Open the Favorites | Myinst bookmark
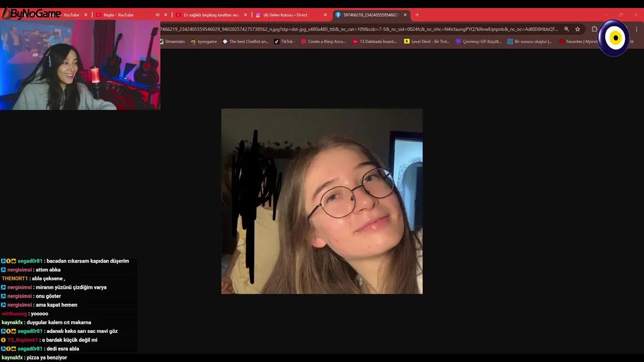Image resolution: width=644 pixels, height=362 pixels. coord(578,42)
